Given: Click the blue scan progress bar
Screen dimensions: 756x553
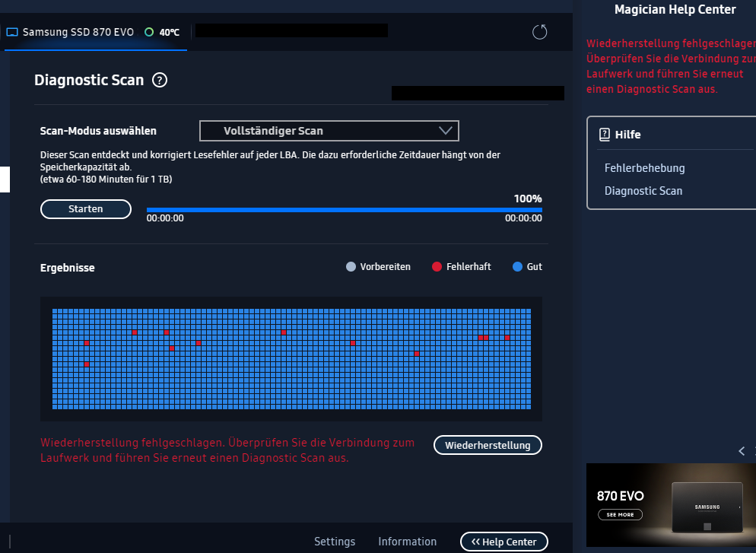Looking at the screenshot, I should (345, 210).
